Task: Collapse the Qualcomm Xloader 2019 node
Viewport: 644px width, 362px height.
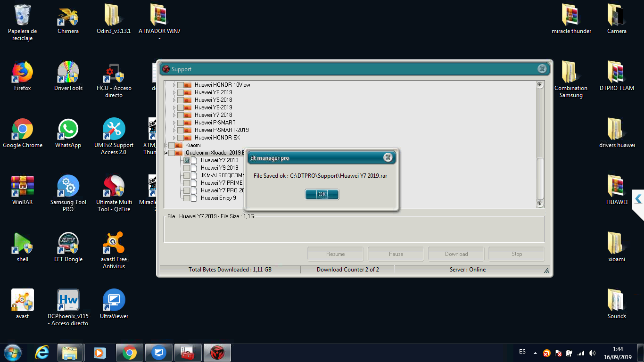Action: (x=166, y=153)
